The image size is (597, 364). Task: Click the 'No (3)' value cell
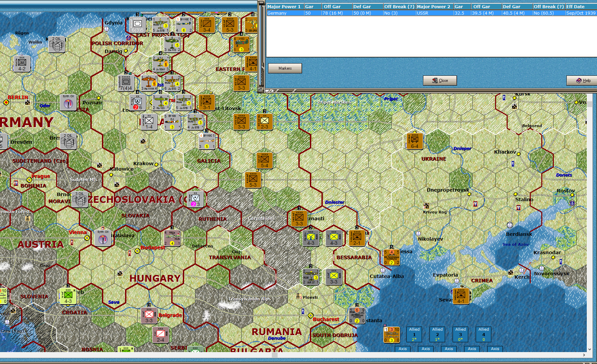pyautogui.click(x=399, y=13)
